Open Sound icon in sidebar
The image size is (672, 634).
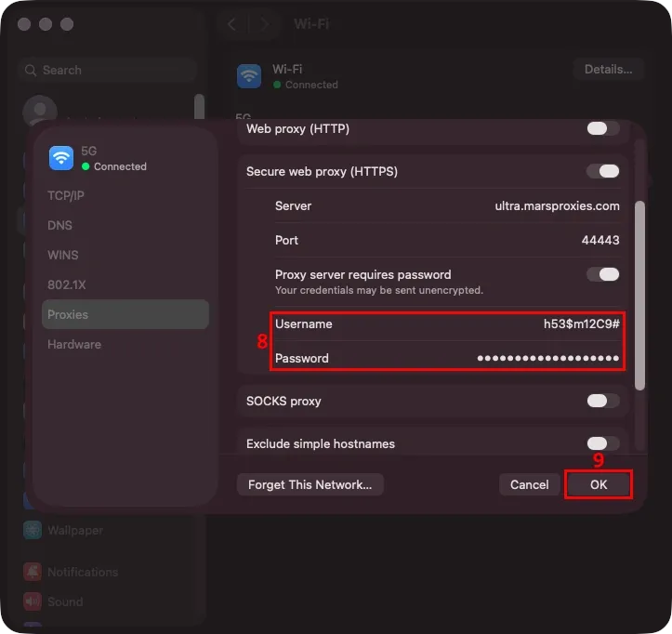(33, 601)
